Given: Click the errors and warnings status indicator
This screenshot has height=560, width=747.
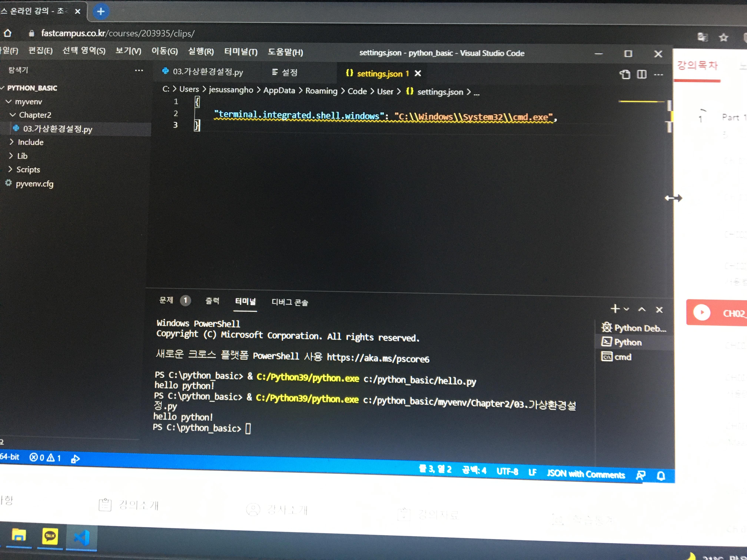Looking at the screenshot, I should 45,458.
